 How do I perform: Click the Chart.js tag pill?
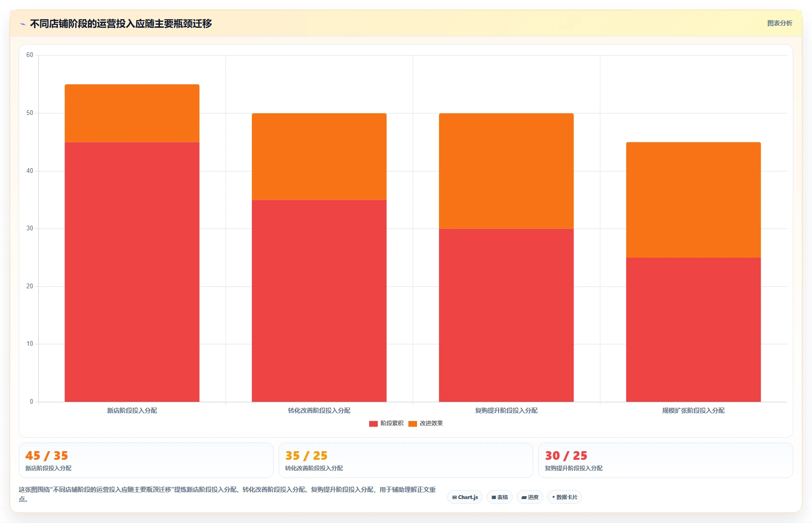(465, 497)
